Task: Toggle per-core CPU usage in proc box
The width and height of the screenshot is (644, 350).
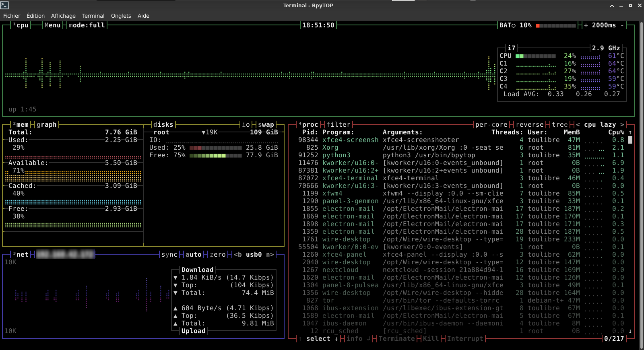Action: (x=491, y=125)
